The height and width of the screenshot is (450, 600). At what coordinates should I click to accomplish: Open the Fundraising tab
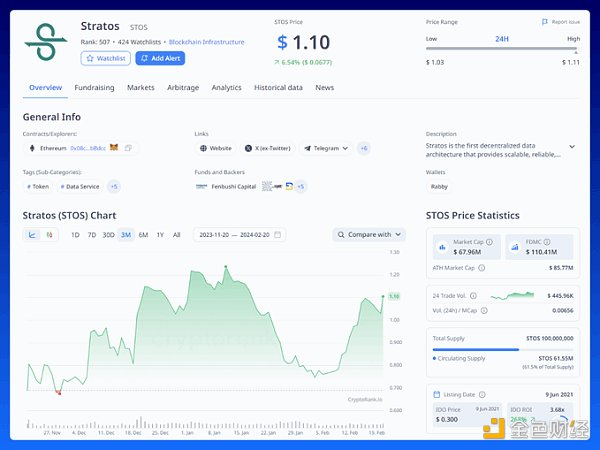pyautogui.click(x=94, y=88)
